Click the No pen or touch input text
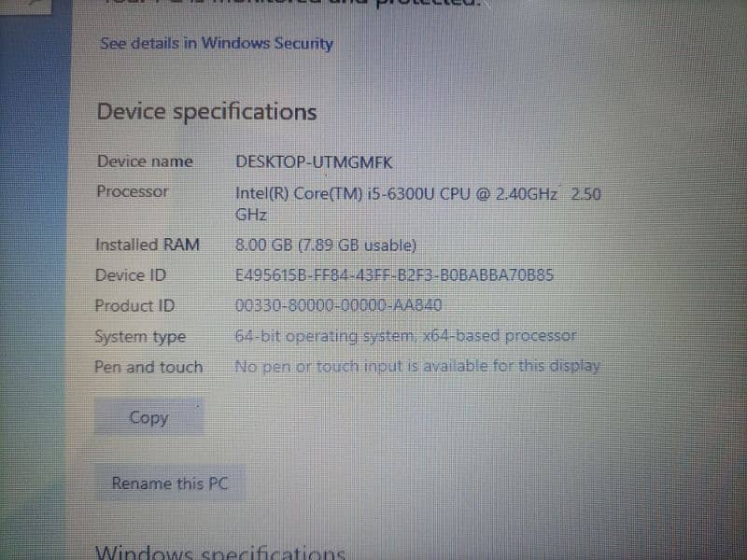The image size is (747, 560). [416, 366]
